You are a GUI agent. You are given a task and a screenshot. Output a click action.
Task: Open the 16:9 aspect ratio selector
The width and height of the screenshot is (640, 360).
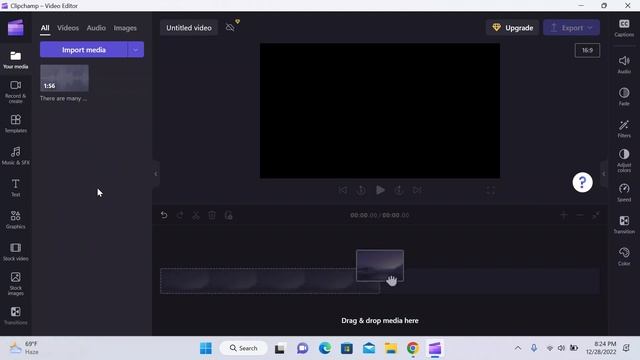(x=587, y=51)
